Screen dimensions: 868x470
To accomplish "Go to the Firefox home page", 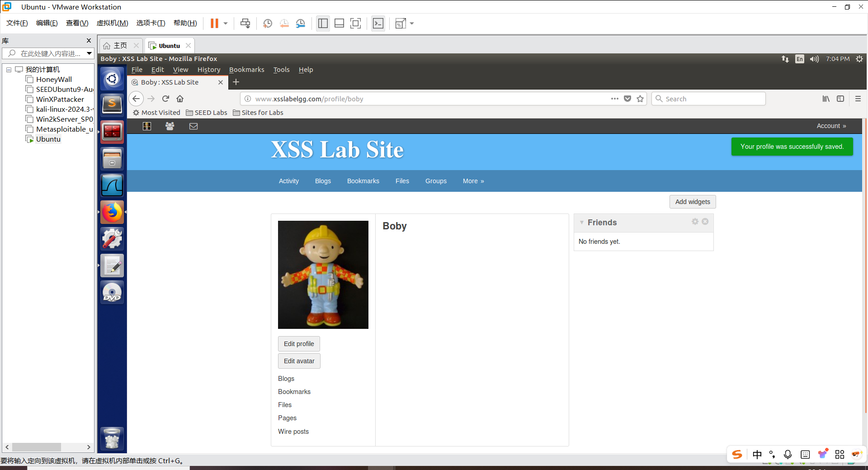I will [x=180, y=99].
